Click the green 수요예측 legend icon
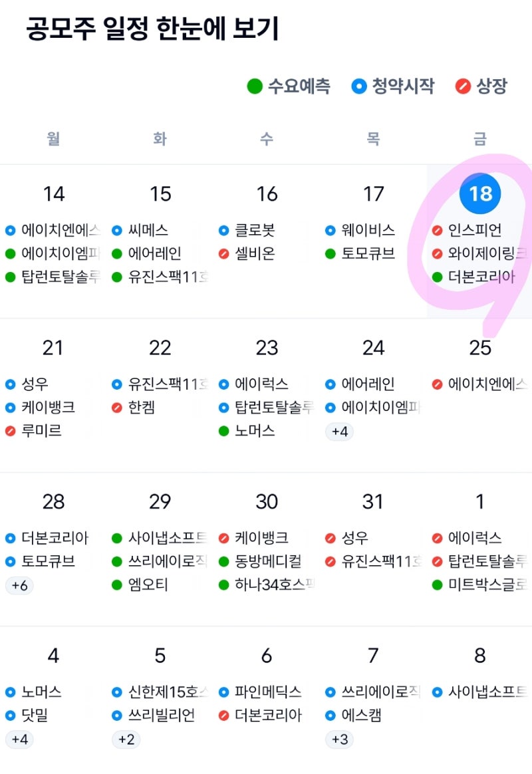The height and width of the screenshot is (774, 532). click(x=255, y=86)
